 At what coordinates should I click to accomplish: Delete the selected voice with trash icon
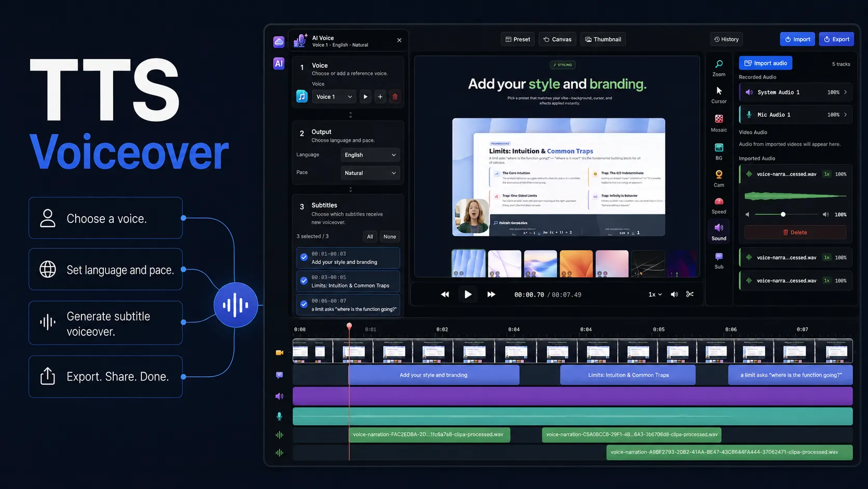pyautogui.click(x=395, y=97)
